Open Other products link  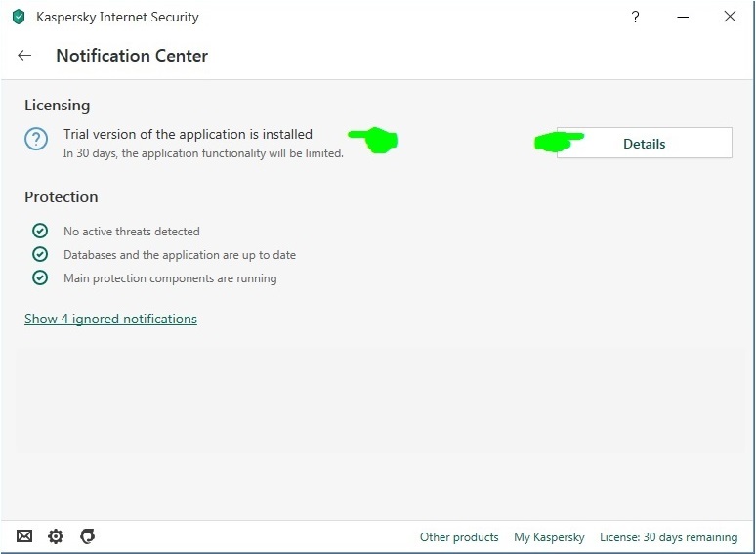click(459, 537)
